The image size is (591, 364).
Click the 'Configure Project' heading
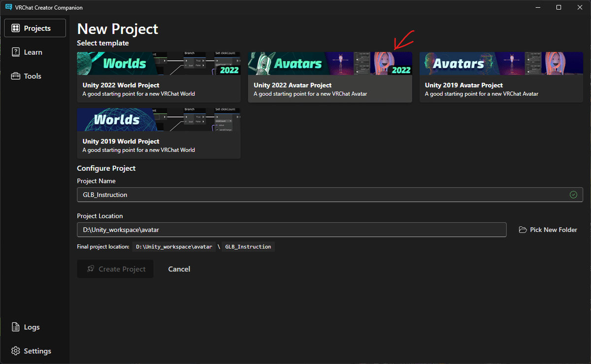(106, 168)
